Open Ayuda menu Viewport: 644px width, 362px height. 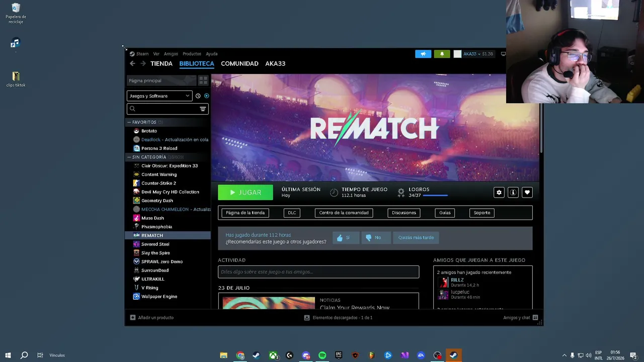[211, 54]
